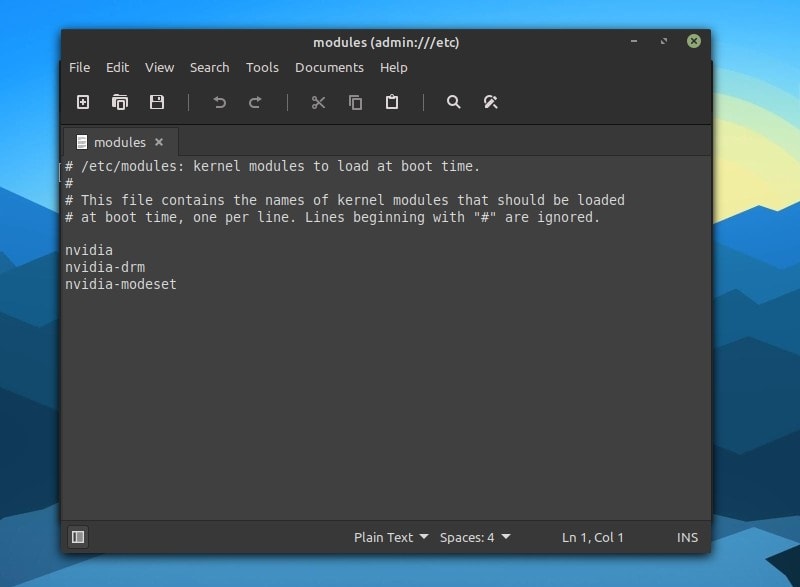Save the modules file via floppy icon
The image size is (800, 587).
point(157,103)
